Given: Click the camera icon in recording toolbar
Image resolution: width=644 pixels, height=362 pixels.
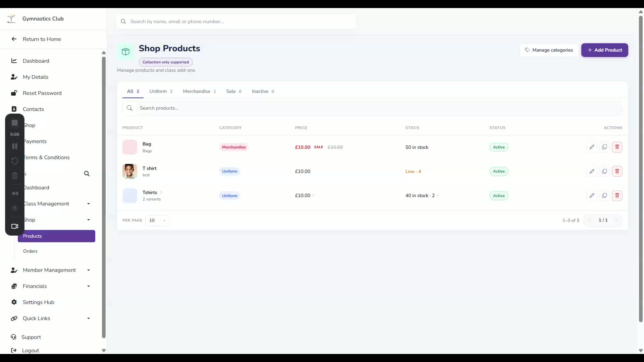Looking at the screenshot, I should click(x=15, y=226).
